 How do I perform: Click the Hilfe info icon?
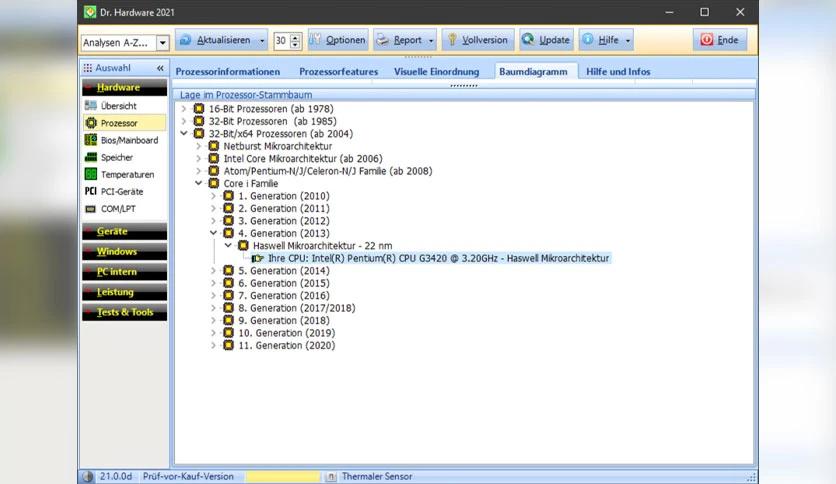pyautogui.click(x=588, y=39)
